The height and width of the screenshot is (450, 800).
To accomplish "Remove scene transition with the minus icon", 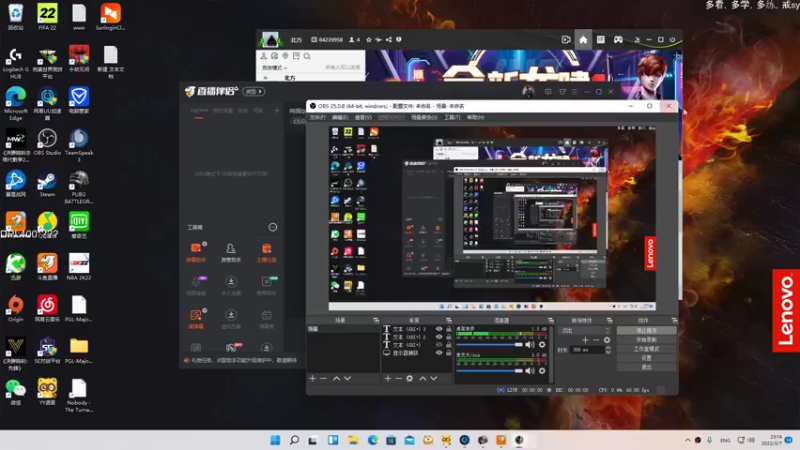I will (596, 340).
